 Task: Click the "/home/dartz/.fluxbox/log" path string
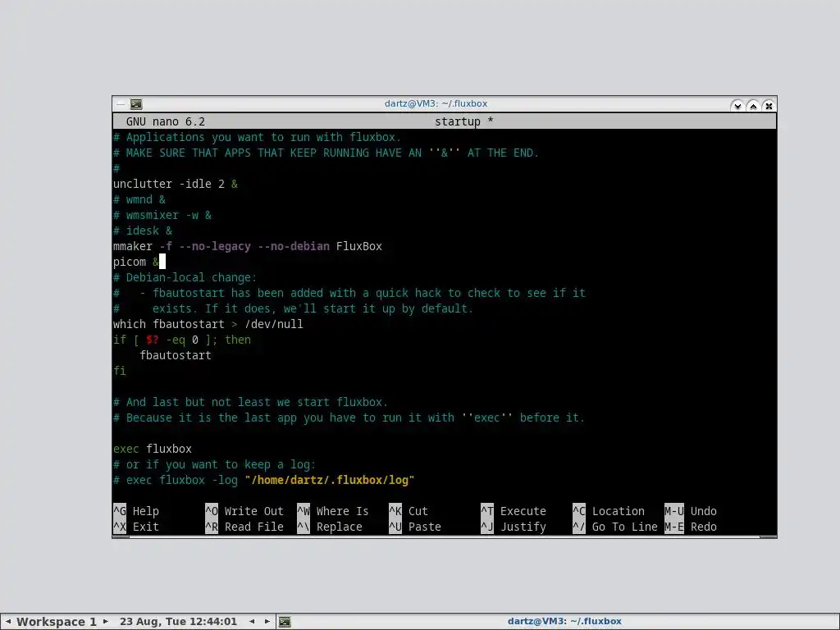(330, 480)
